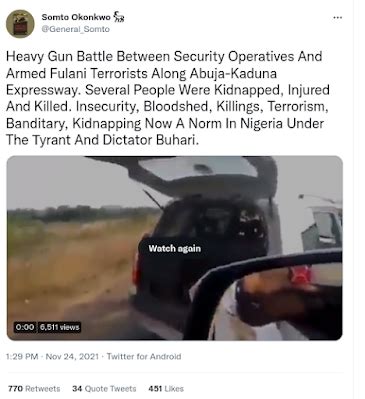Click the tweet text line ending Dictator Buhari

pos(103,140)
